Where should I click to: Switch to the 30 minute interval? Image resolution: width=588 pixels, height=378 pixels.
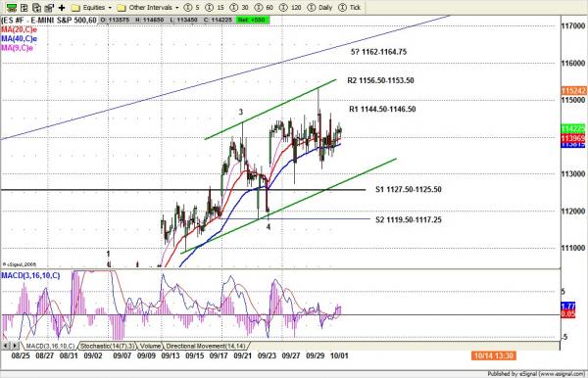coord(240,8)
